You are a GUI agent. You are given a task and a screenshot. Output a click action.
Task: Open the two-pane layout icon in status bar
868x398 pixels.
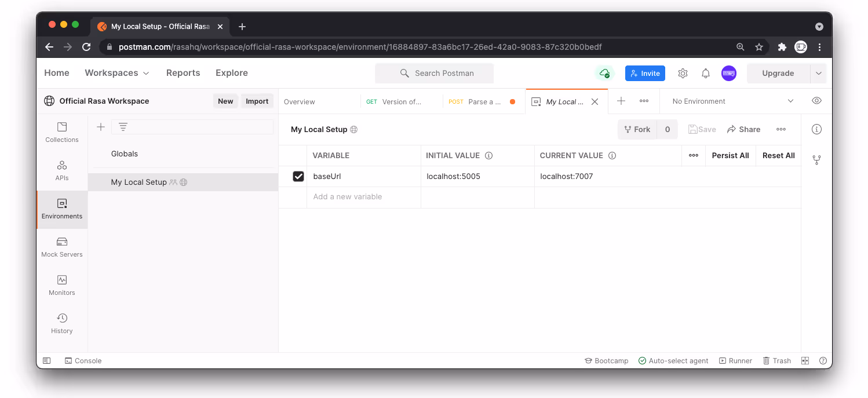(x=805, y=360)
